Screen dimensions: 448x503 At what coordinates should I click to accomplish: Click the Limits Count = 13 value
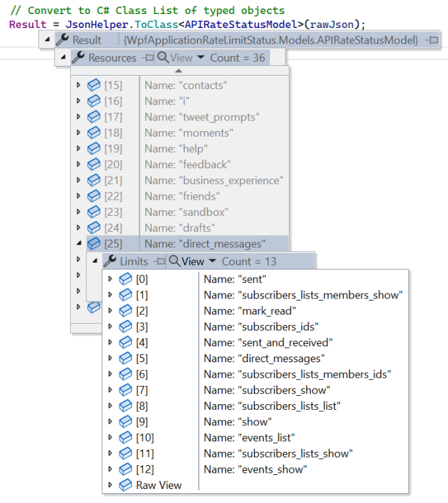pos(249,261)
